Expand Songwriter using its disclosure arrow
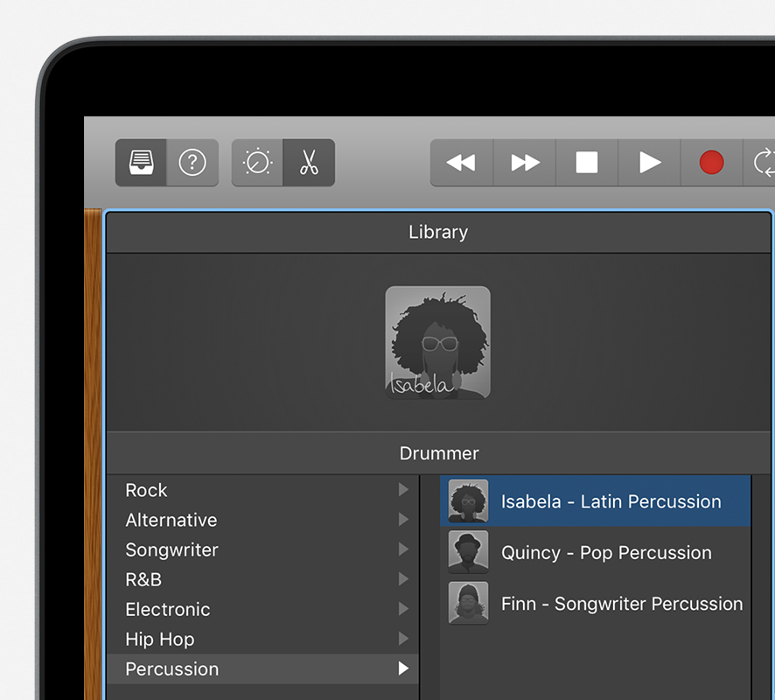The image size is (775, 700). [403, 549]
